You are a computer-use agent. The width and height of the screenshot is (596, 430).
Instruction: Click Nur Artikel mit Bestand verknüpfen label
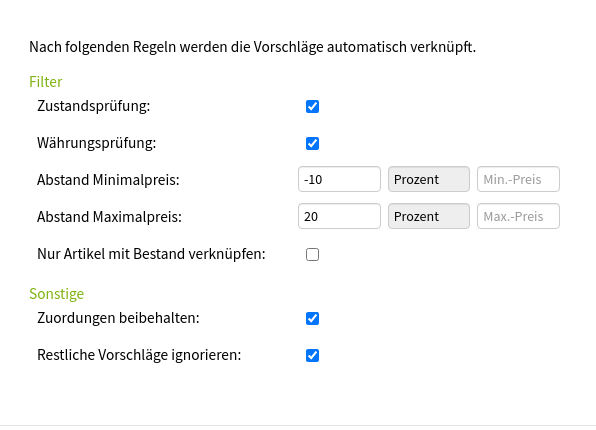pos(151,254)
